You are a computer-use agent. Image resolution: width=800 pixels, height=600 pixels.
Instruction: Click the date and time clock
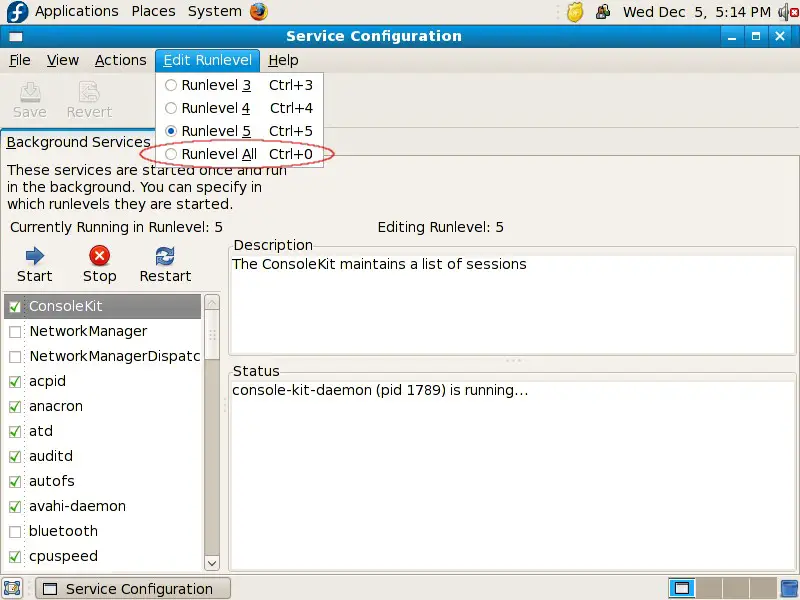pyautogui.click(x=697, y=12)
